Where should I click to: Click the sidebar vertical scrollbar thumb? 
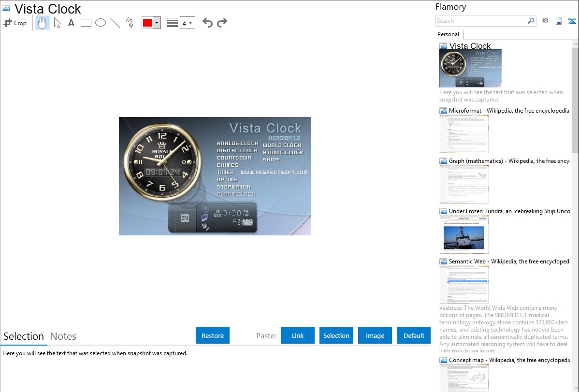[x=575, y=100]
